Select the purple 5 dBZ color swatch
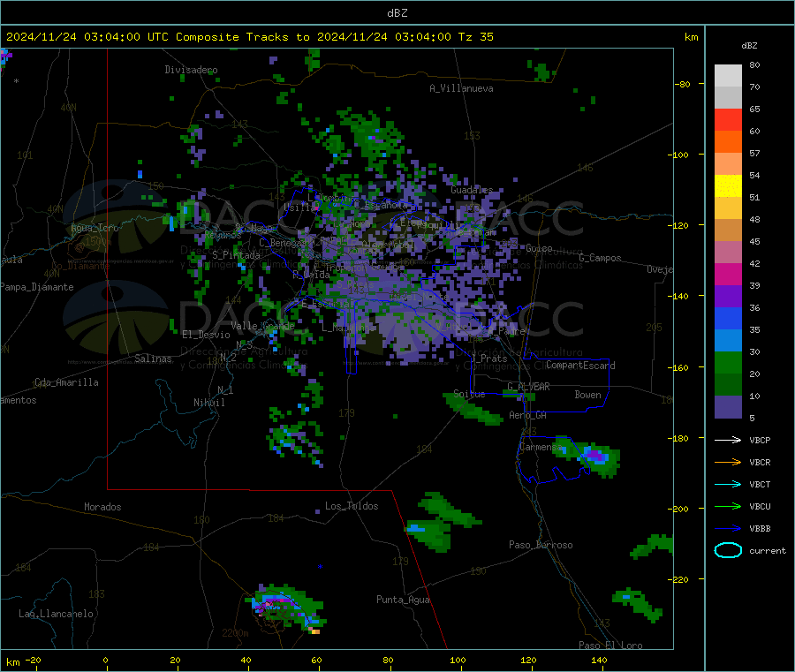The height and width of the screenshot is (672, 795). tap(728, 407)
